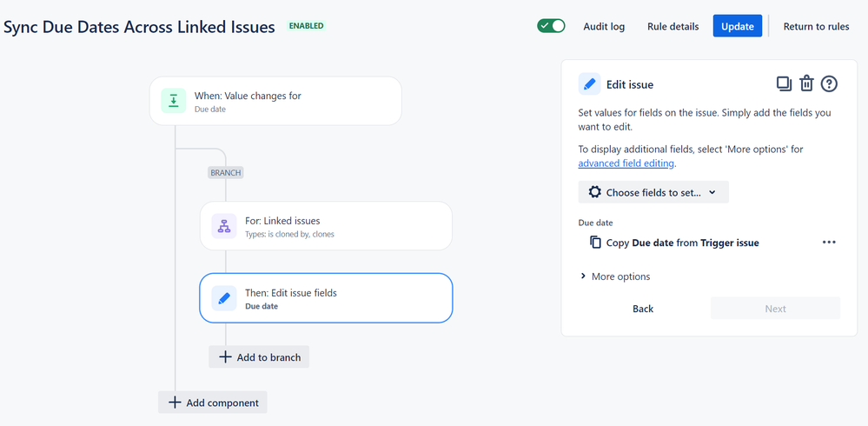Click Return to rules
Screen dimensions: 868x426
tap(816, 27)
